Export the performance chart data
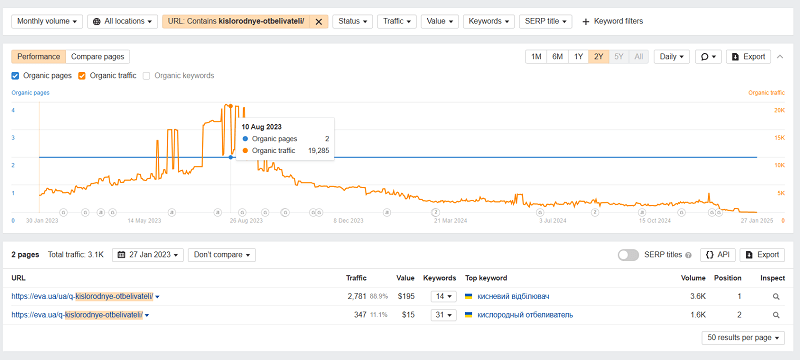The width and height of the screenshot is (800, 360). 748,57
